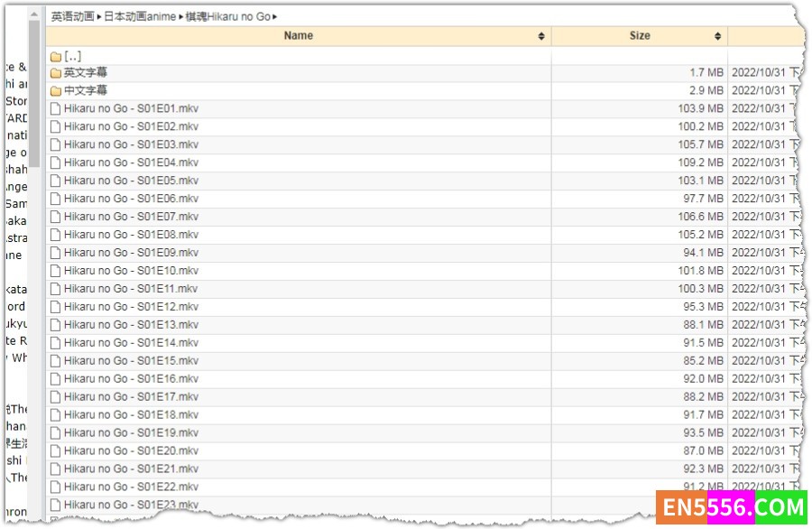812x529 pixels.
Task: Click file icon for Hikaru no Go - S01E17.mkv
Action: [55, 397]
